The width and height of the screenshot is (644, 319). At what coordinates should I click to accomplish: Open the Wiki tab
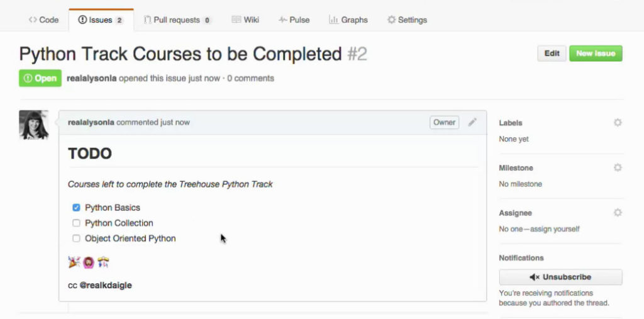pyautogui.click(x=245, y=20)
